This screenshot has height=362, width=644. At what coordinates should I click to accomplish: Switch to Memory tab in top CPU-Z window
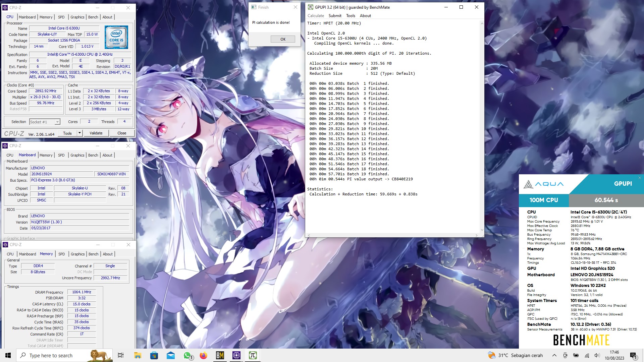46,17
